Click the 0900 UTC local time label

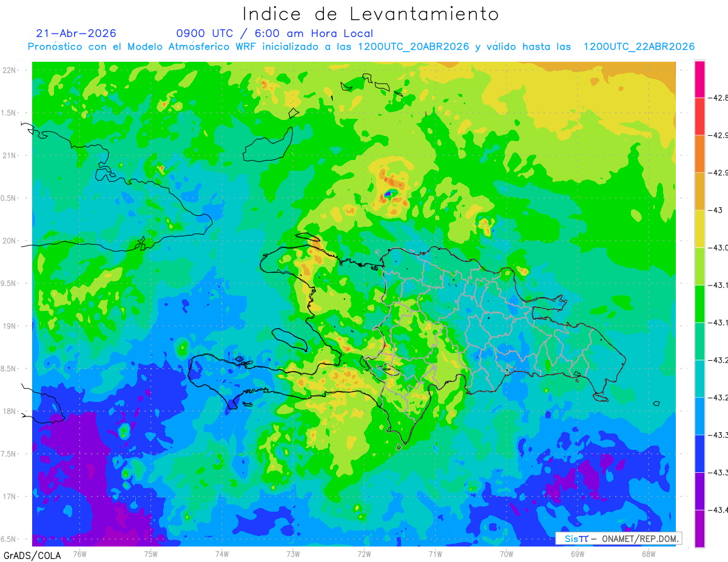click(274, 33)
